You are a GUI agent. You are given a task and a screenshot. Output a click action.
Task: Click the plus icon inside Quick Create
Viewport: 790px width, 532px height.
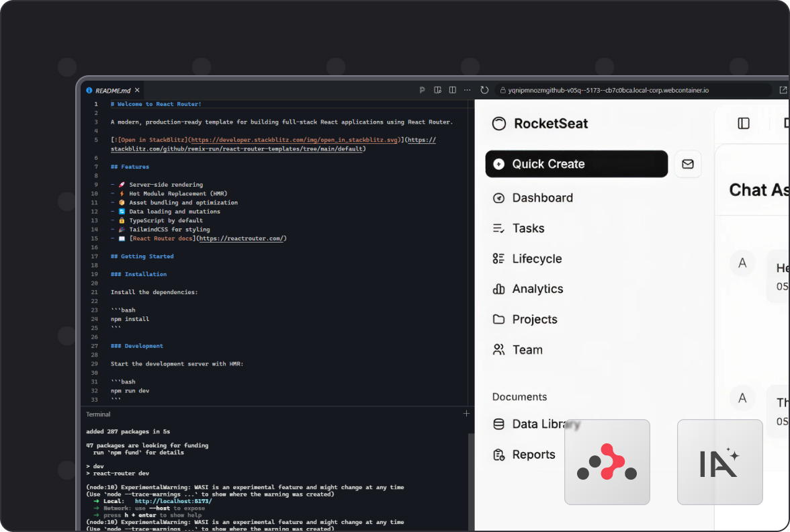click(498, 164)
